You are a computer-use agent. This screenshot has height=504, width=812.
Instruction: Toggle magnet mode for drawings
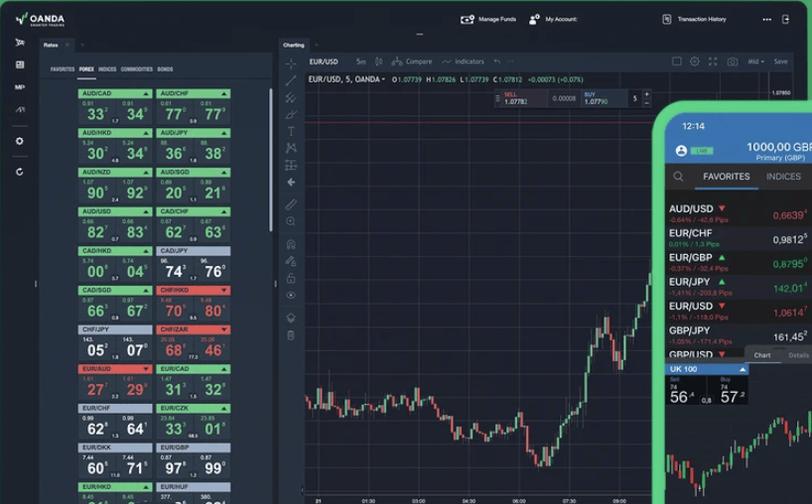click(x=291, y=244)
